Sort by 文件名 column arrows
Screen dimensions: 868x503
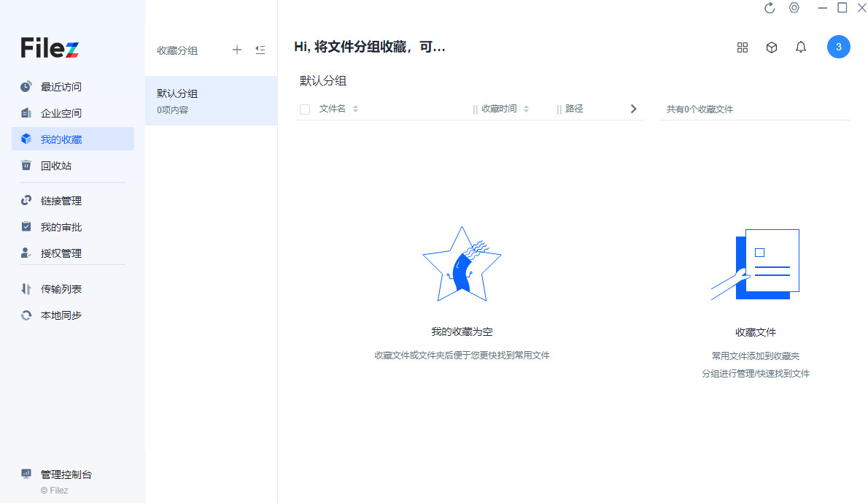(x=355, y=109)
